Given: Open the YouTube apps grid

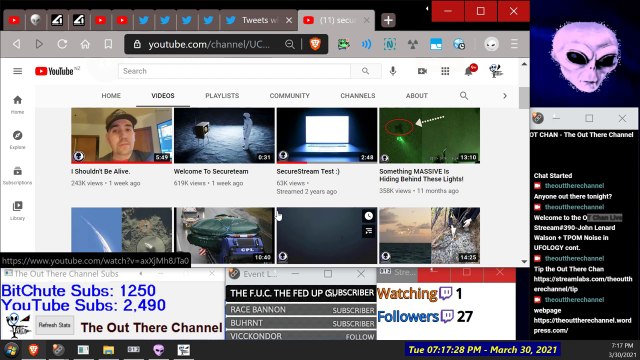Looking at the screenshot, I should point(445,71).
